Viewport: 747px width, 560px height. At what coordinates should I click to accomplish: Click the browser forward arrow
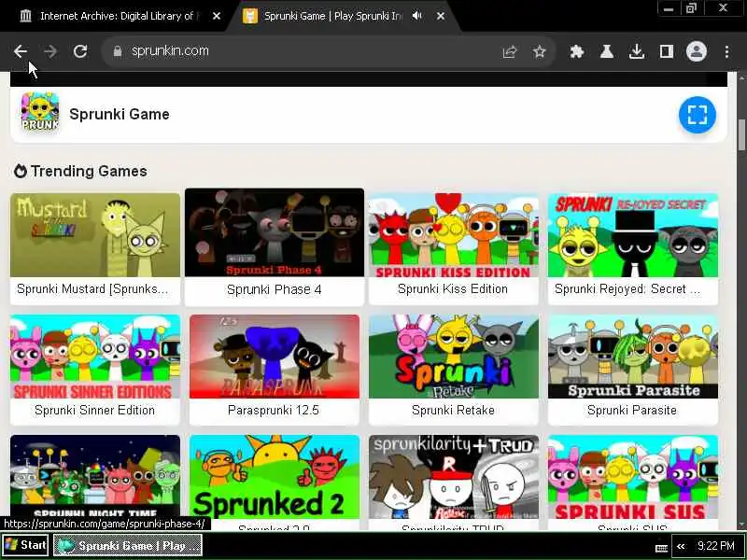50,51
